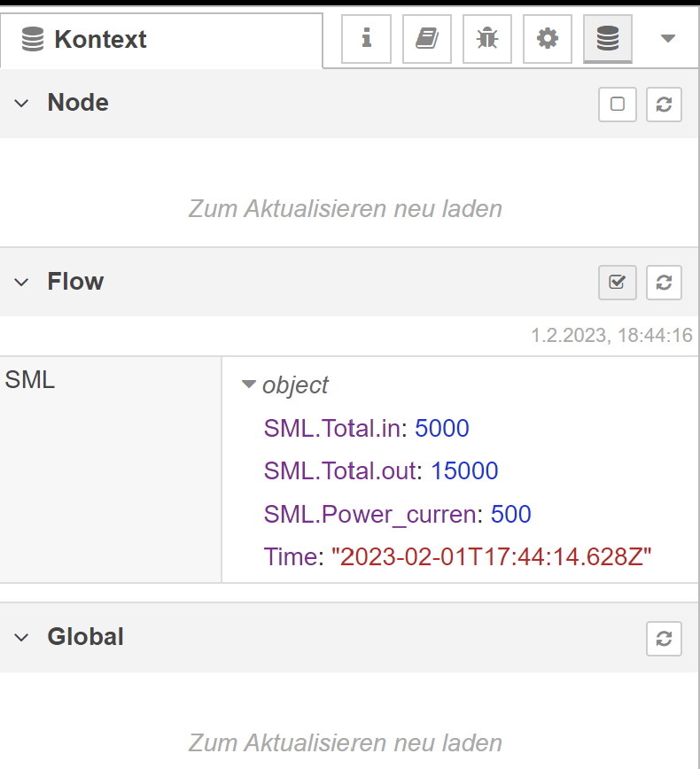The width and height of the screenshot is (700, 769).
Task: Open the sidebar tab dropdown arrow
Action: [x=667, y=38]
